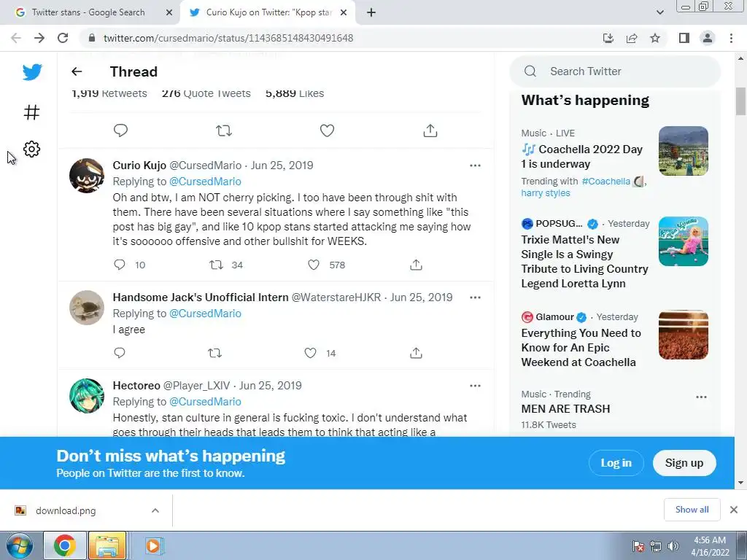The image size is (747, 560).
Task: Open Curio Kujo's profile avatar
Action: (87, 176)
